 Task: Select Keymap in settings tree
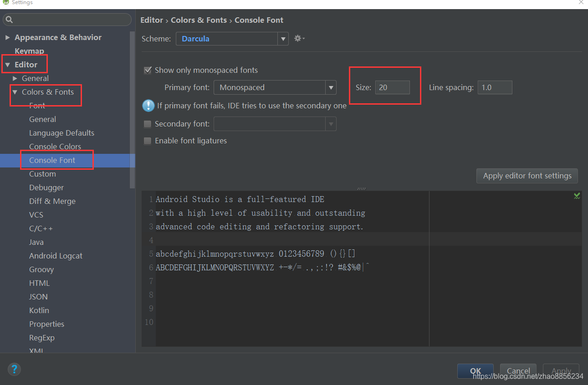pyautogui.click(x=29, y=51)
